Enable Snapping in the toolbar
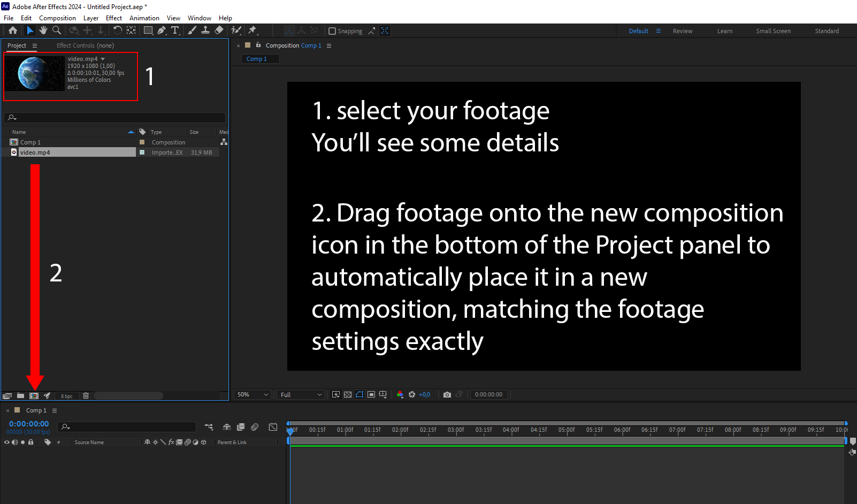Viewport: 857px width, 504px height. point(332,30)
